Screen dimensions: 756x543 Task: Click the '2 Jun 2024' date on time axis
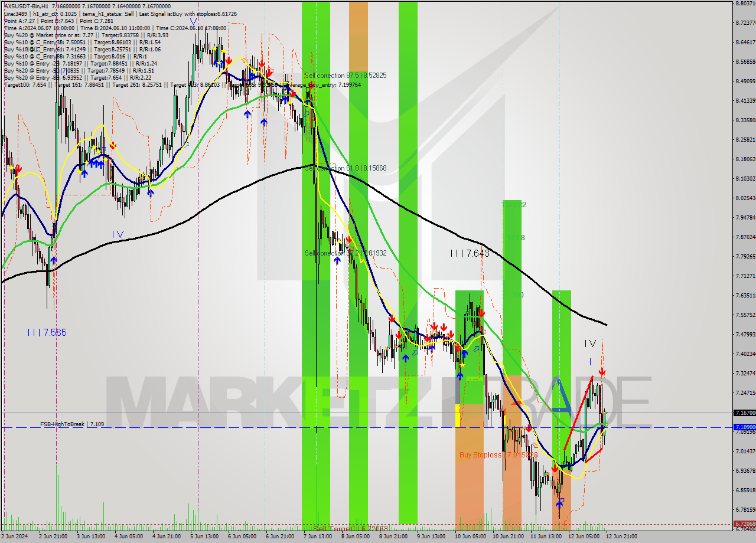pos(14,537)
